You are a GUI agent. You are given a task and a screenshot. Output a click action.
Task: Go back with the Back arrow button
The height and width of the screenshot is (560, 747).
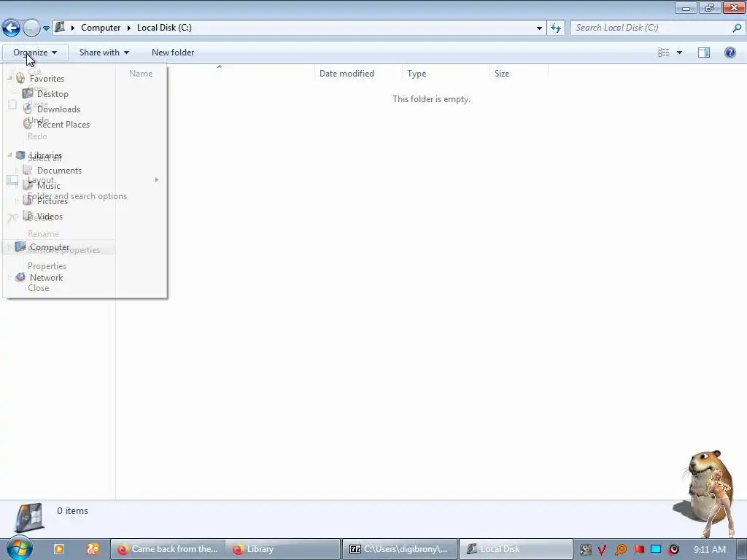click(11, 28)
